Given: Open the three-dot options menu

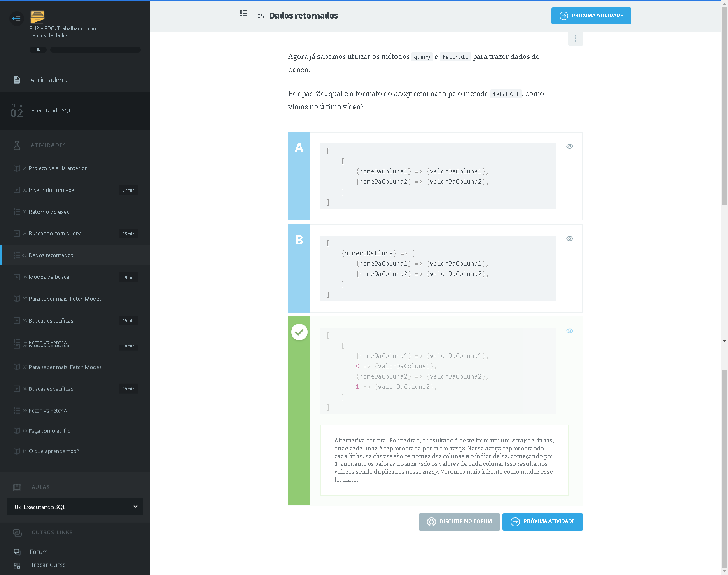Looking at the screenshot, I should pos(575,38).
